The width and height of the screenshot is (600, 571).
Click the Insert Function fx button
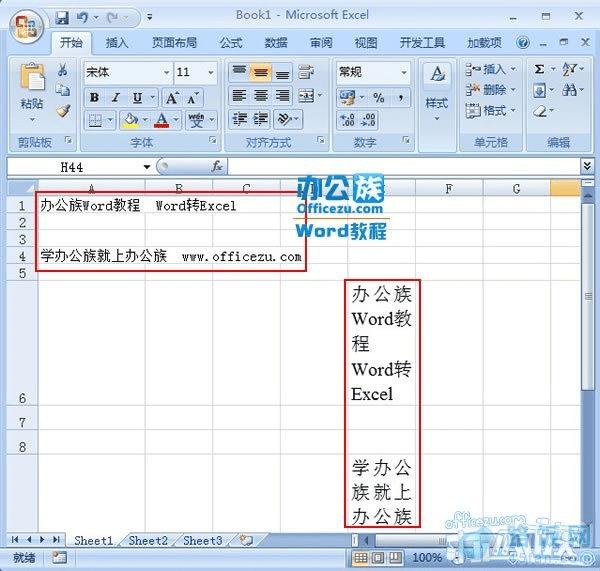coord(217,166)
